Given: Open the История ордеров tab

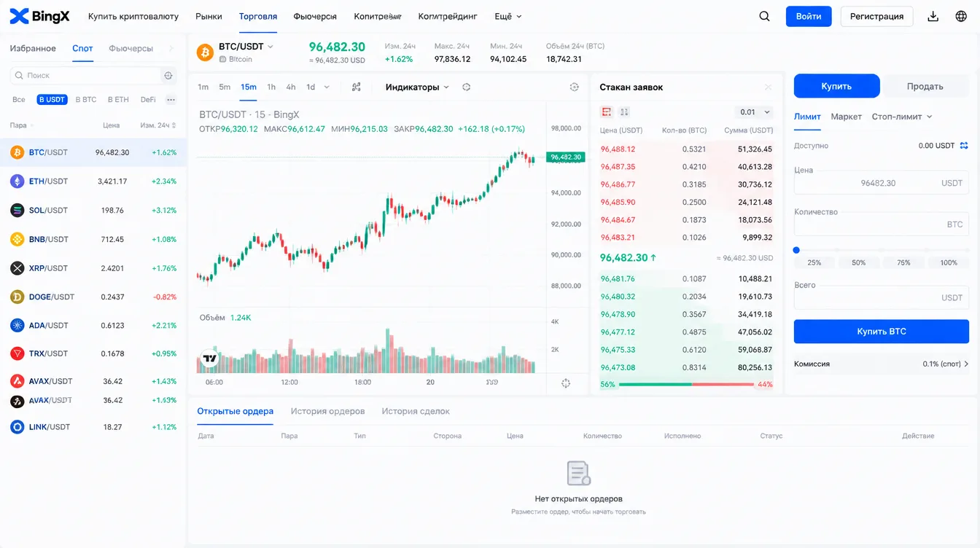Looking at the screenshot, I should [x=327, y=411].
